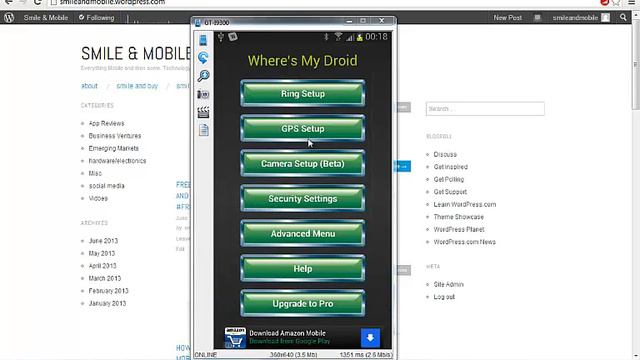
Task: Open Camera Setup (Beta)
Action: [302, 164]
